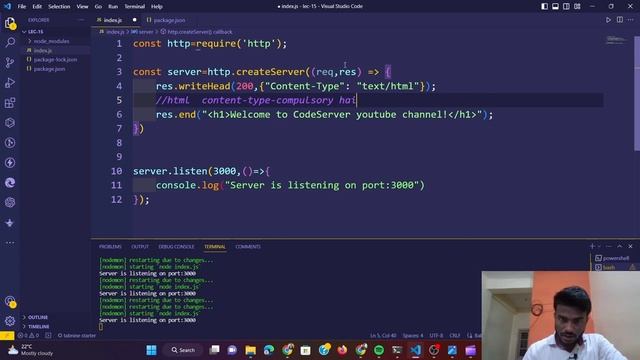Open Windows Start menu
This screenshot has width=640, height=360.
point(151,350)
